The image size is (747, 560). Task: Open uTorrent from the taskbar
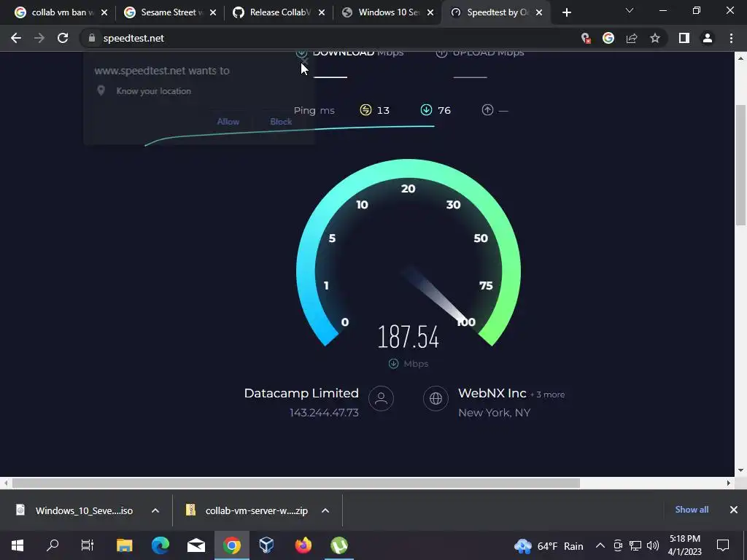[x=338, y=545]
